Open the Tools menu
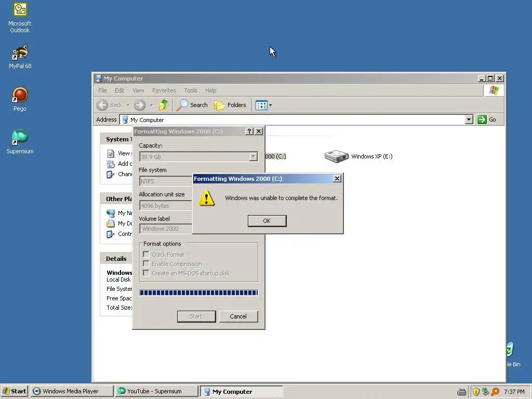Viewport: 532px width, 399px height. (x=190, y=90)
